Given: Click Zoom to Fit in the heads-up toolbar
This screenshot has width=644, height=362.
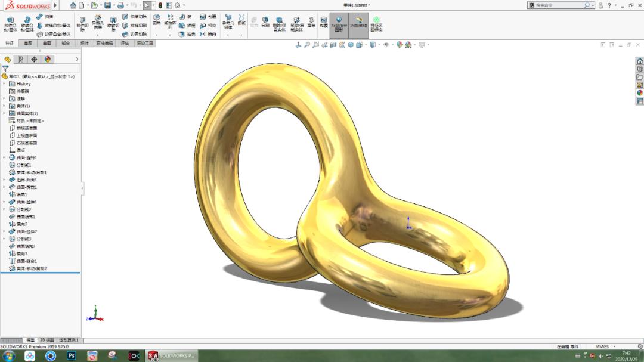Looking at the screenshot, I should tap(308, 44).
